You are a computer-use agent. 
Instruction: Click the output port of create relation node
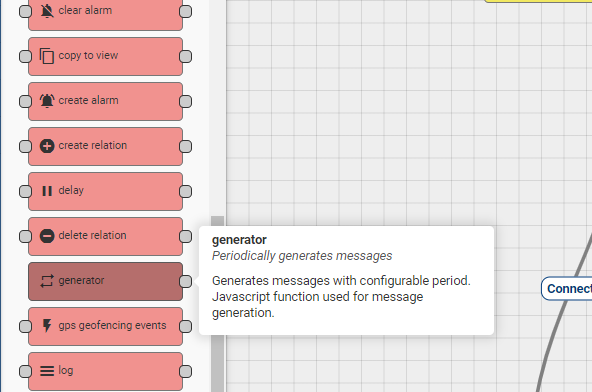pos(185,146)
